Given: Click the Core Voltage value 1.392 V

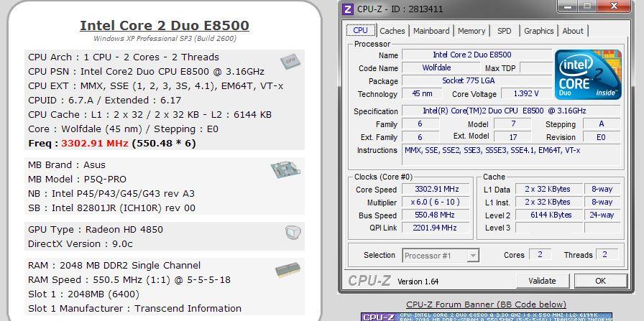Looking at the screenshot, I should tap(526, 93).
